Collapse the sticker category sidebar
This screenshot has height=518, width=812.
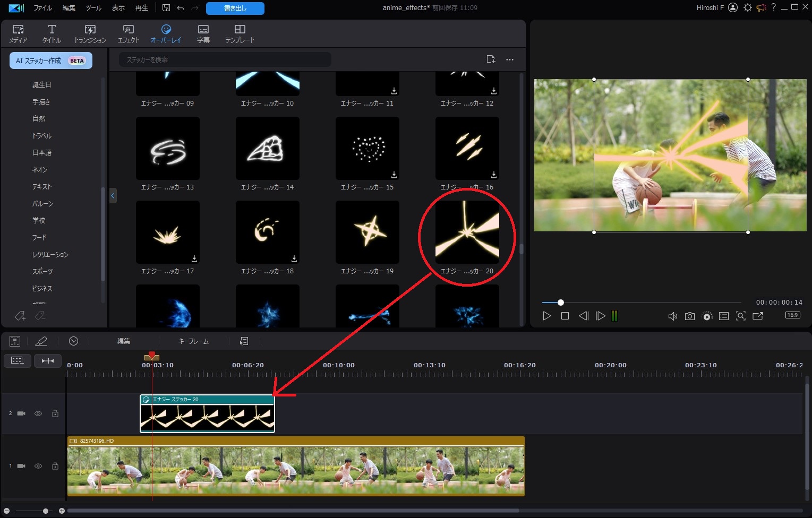pos(113,196)
